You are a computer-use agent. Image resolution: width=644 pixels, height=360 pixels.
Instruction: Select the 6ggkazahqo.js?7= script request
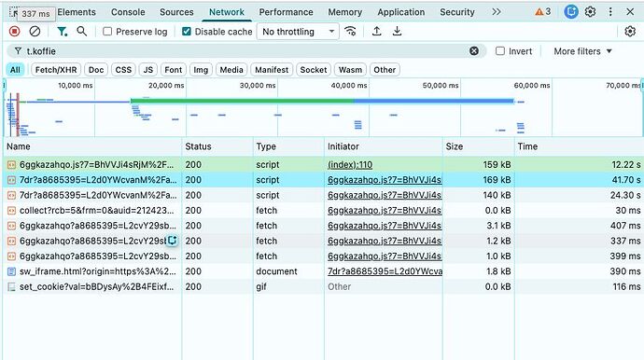tap(323, 164)
